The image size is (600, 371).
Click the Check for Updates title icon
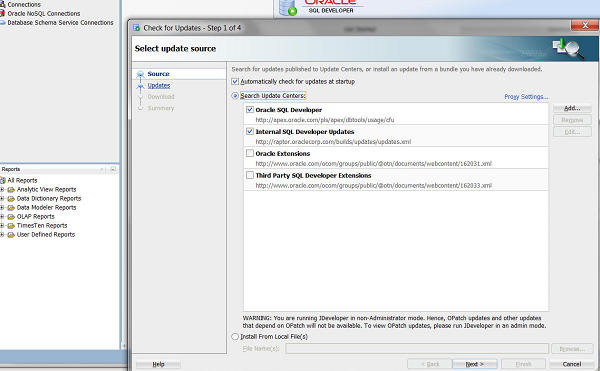[137, 28]
